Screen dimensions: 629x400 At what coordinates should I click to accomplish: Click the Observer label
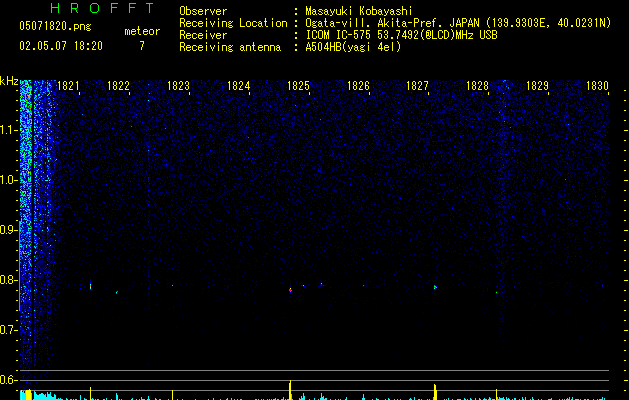(203, 11)
